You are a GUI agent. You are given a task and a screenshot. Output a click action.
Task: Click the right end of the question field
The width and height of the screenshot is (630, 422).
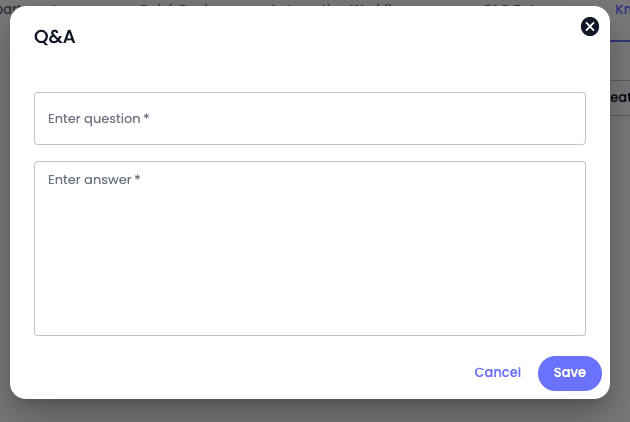[x=562, y=119]
